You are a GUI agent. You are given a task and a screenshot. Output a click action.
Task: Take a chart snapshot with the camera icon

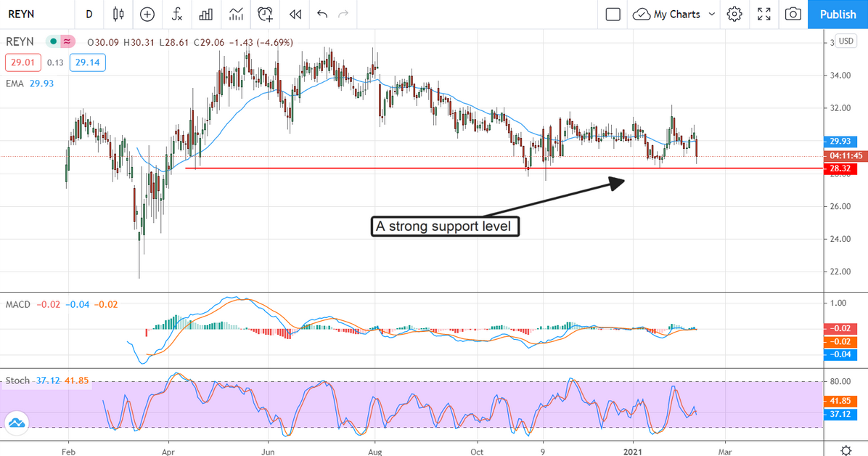tap(793, 15)
